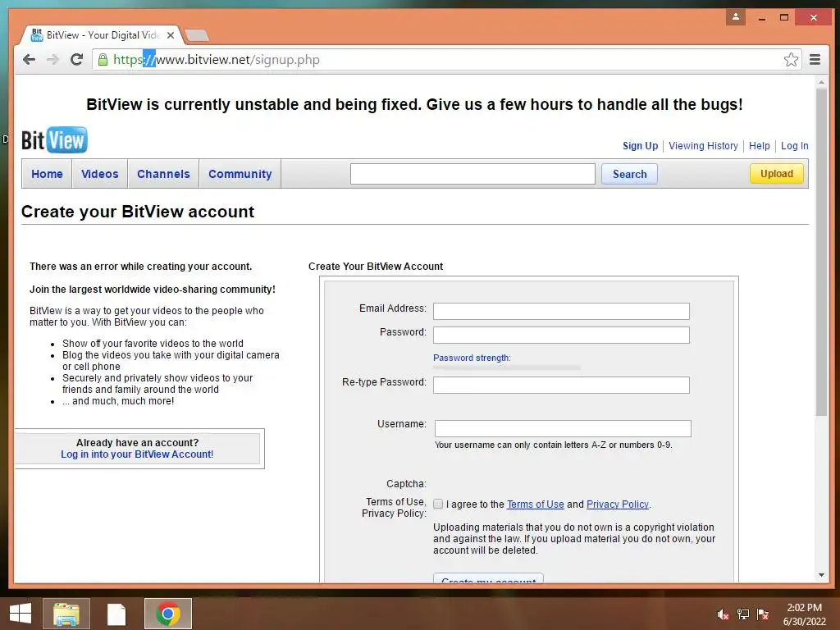Click the browser forward arrow
The height and width of the screenshot is (630, 840).
(52, 59)
